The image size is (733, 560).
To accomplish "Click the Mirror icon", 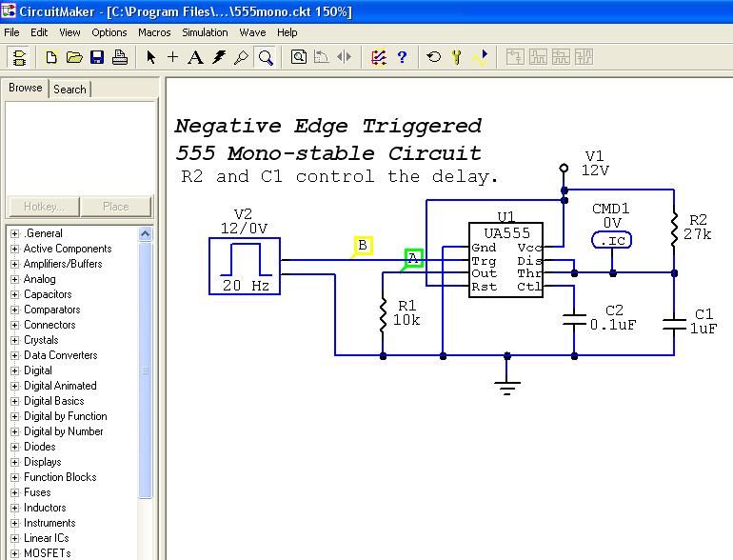I will [344, 57].
